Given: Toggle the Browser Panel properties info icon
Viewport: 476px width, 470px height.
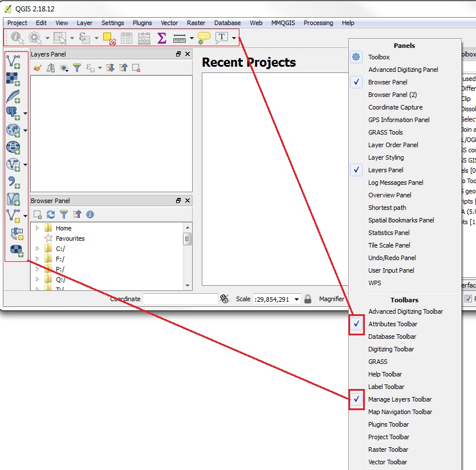Looking at the screenshot, I should point(90,214).
